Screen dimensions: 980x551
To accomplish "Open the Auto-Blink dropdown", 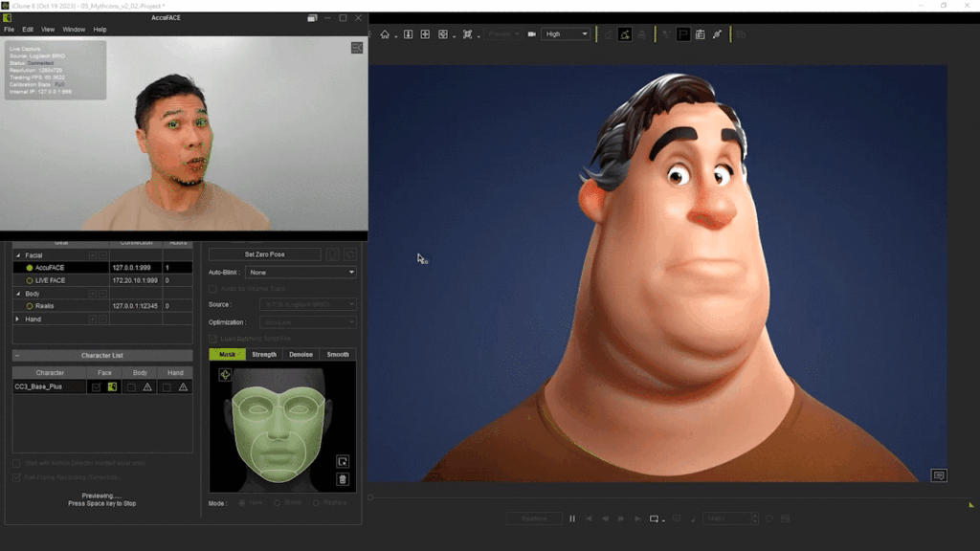I will [x=301, y=273].
